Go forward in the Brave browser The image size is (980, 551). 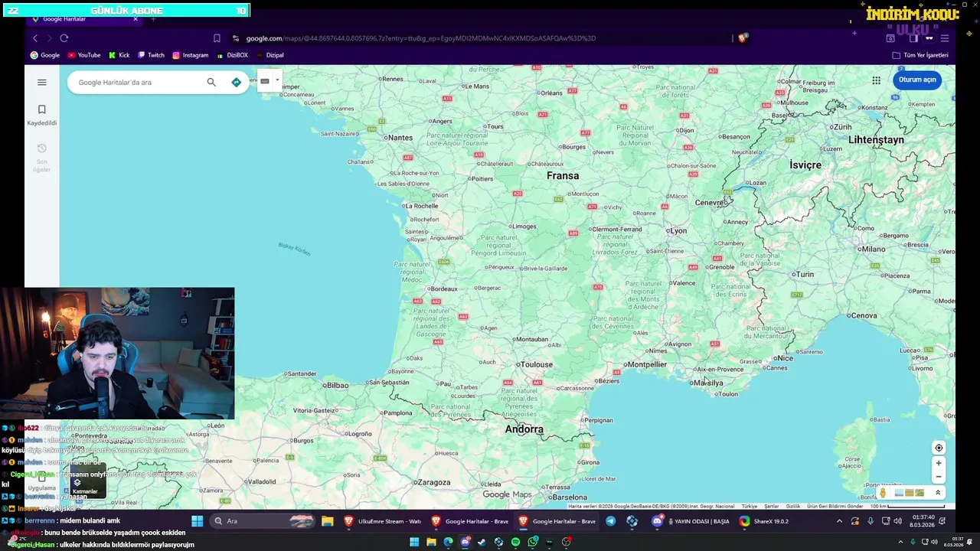click(50, 38)
